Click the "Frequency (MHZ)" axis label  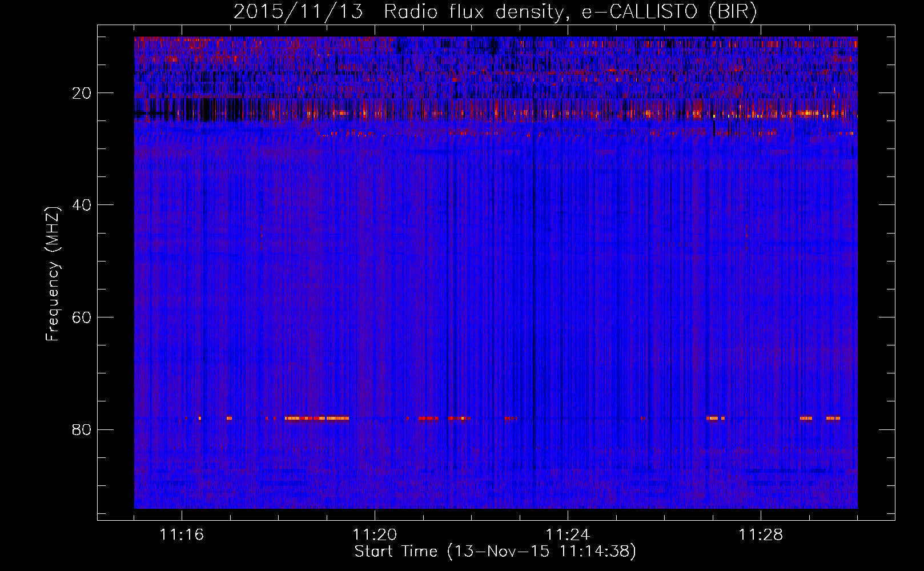tap(53, 274)
